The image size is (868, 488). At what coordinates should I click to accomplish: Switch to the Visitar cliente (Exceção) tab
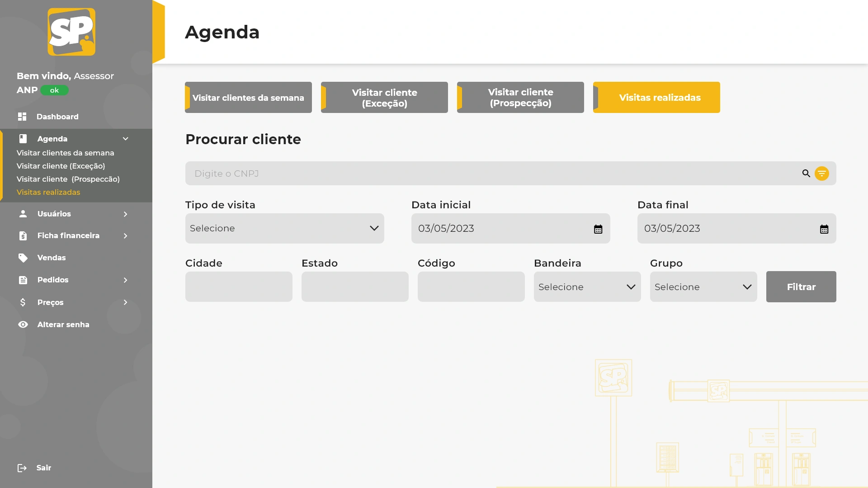coord(384,98)
